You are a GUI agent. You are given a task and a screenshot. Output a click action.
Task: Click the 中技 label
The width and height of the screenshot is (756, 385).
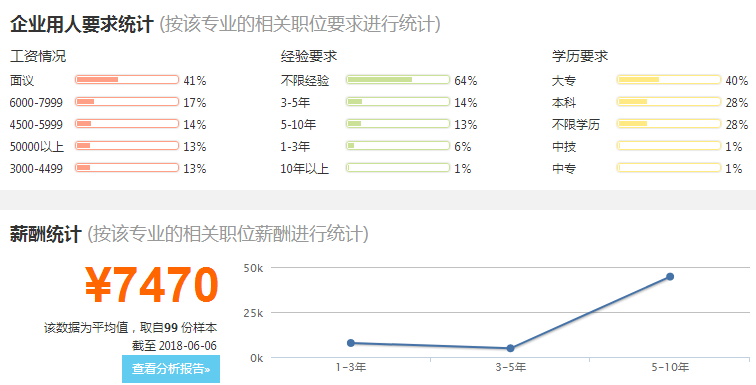[564, 146]
